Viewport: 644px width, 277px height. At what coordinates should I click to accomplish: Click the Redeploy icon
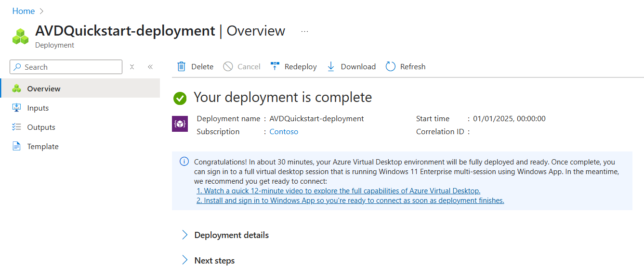(x=275, y=66)
